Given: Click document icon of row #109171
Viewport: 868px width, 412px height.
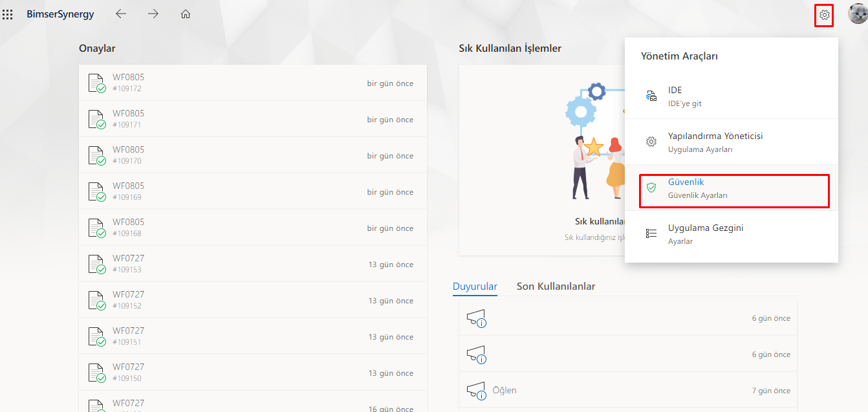Looking at the screenshot, I should point(97,120).
